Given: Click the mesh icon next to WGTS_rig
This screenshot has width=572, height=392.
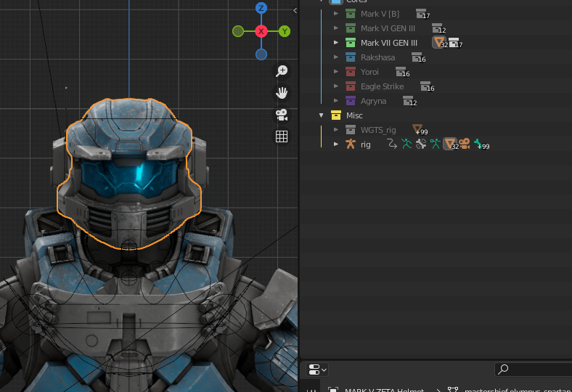Looking at the screenshot, I should 417,129.
